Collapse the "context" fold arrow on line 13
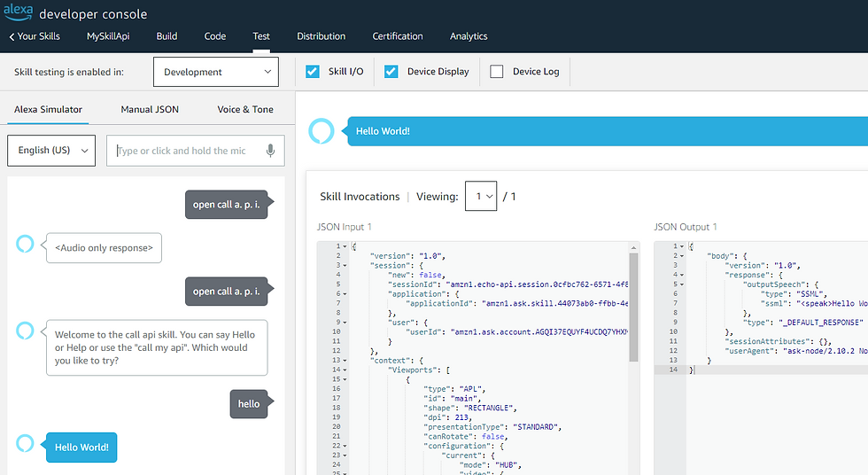Image resolution: width=868 pixels, height=475 pixels. coord(345,361)
